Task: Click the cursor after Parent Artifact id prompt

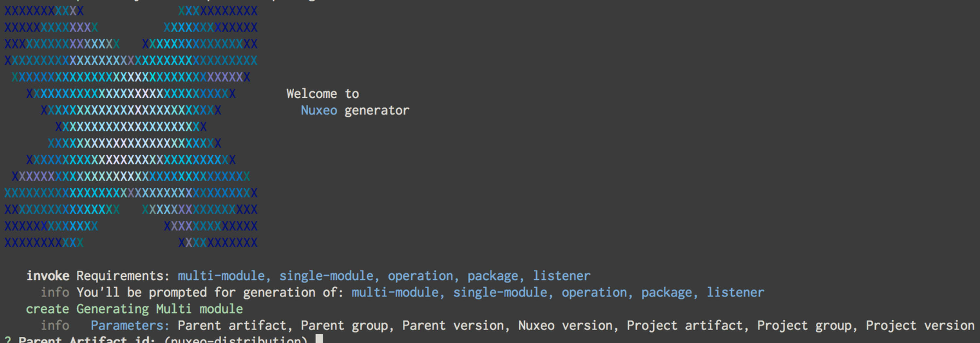Action: [x=319, y=338]
